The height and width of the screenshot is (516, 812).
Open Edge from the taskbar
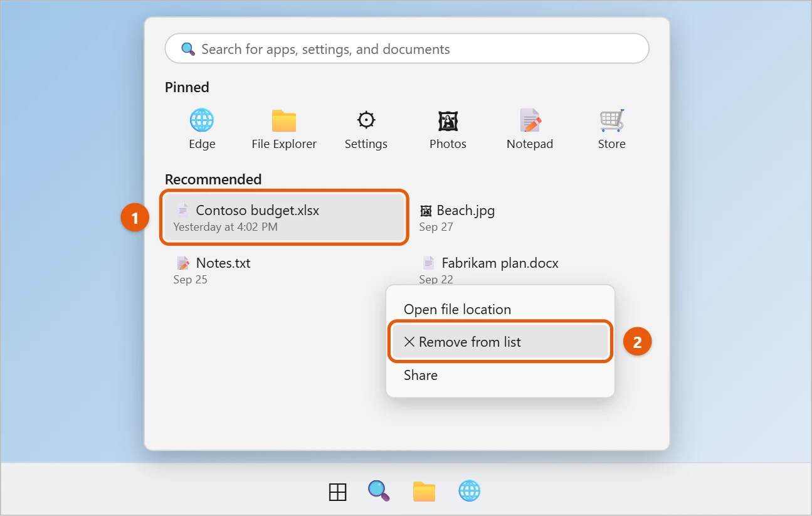pos(470,490)
